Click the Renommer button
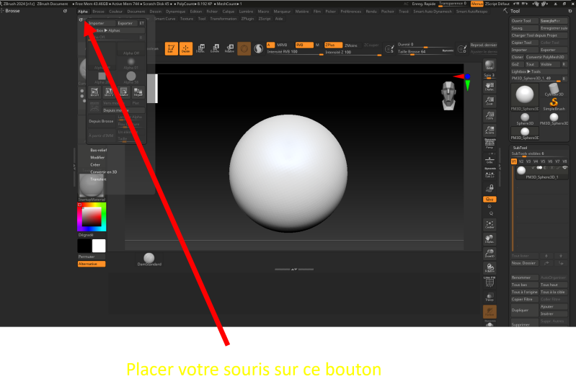The height and width of the screenshot is (392, 576). tap(525, 277)
